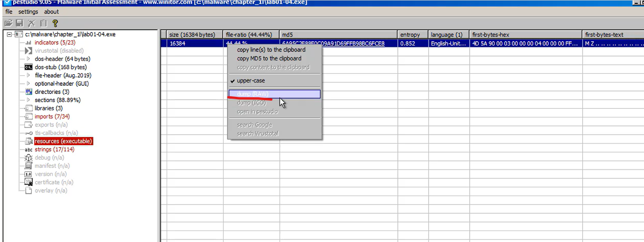Click the save toolbar icon

click(20, 23)
